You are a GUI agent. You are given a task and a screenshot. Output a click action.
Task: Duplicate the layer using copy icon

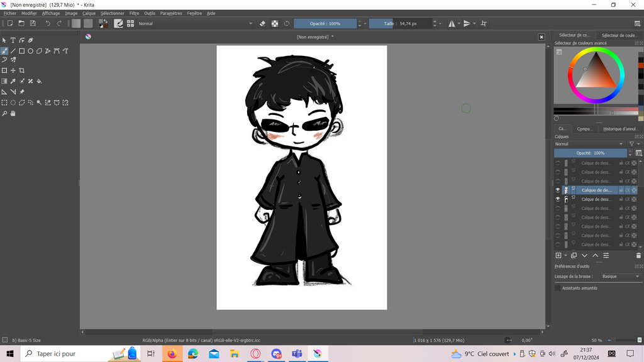click(x=574, y=256)
